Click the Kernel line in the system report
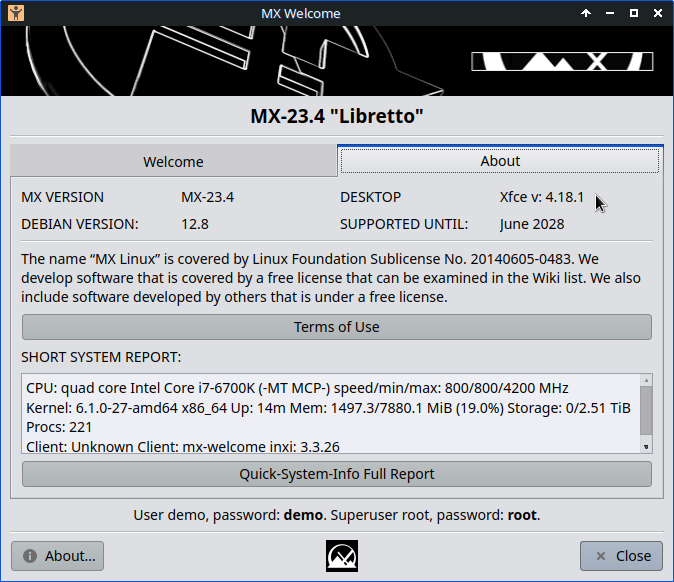 pyautogui.click(x=328, y=407)
